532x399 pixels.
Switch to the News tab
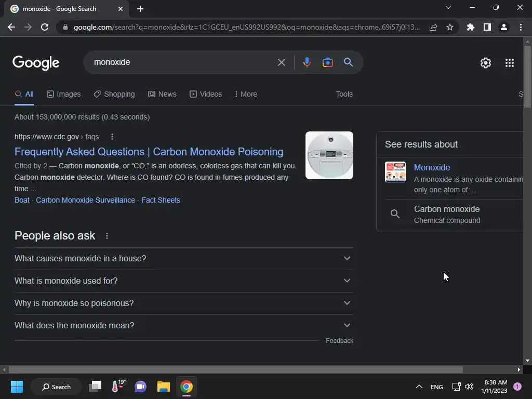162,94
